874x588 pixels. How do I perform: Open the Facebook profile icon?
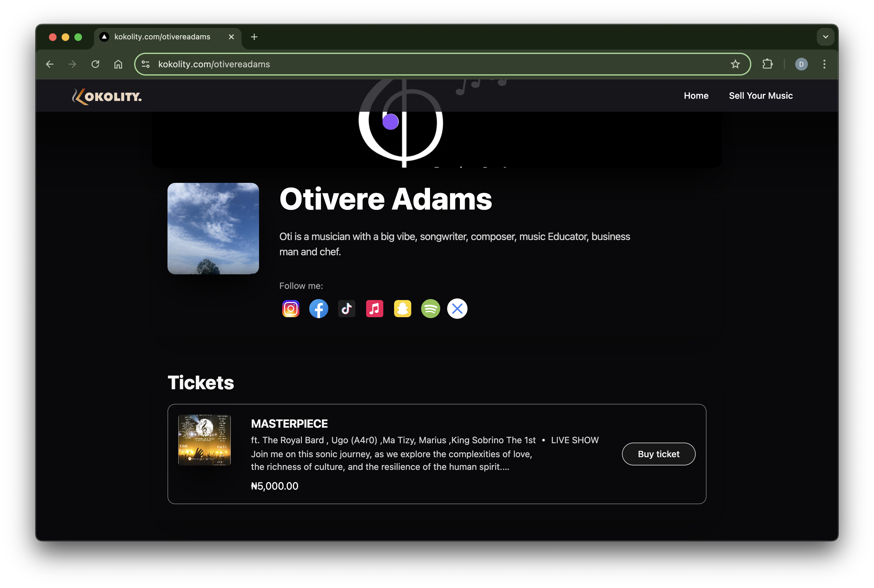coord(318,309)
